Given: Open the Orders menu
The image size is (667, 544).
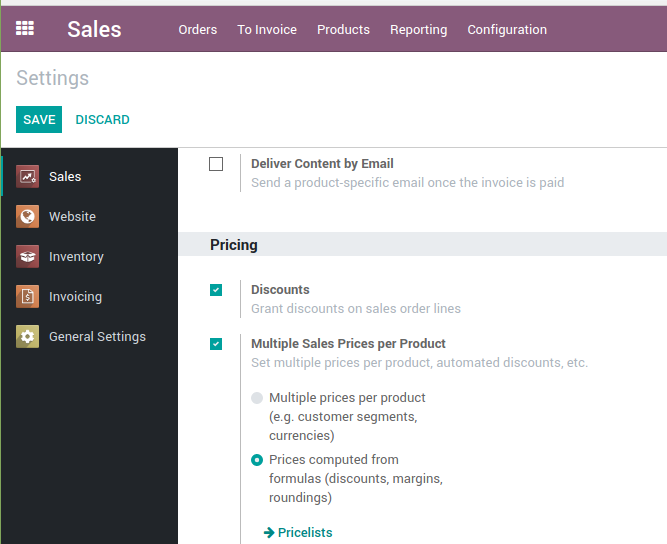Looking at the screenshot, I should pyautogui.click(x=198, y=30).
